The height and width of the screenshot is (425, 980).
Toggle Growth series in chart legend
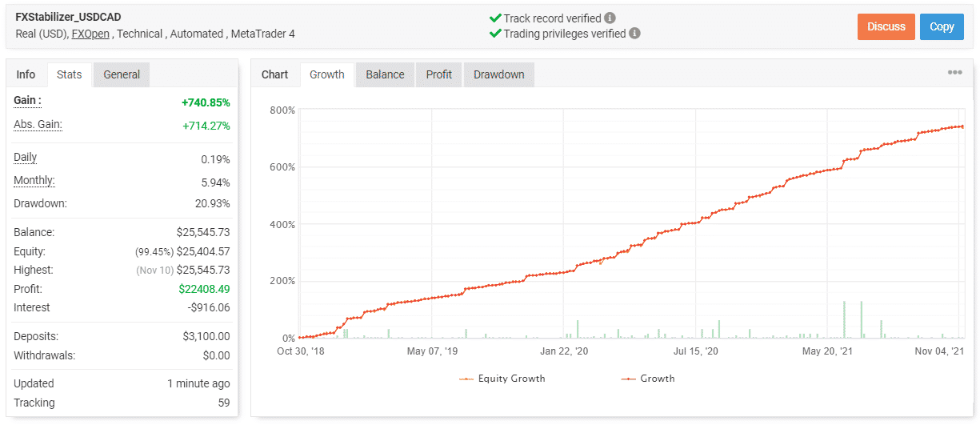[647, 379]
